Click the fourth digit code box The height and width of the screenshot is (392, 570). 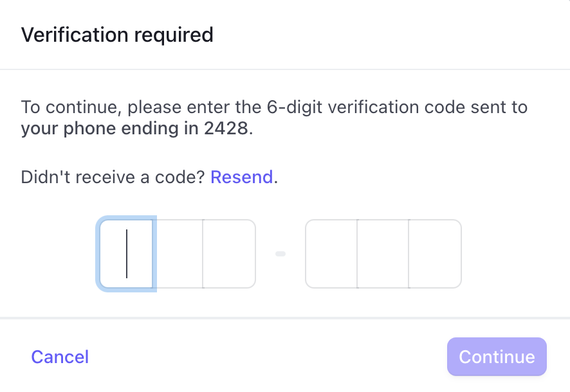tap(331, 254)
